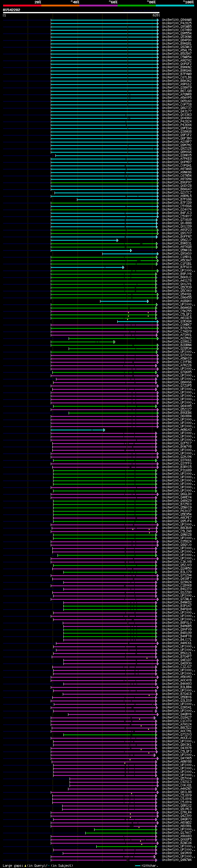Open hit UniRef100_O35824
Screen dimensions: 197x868
(x=177, y=541)
